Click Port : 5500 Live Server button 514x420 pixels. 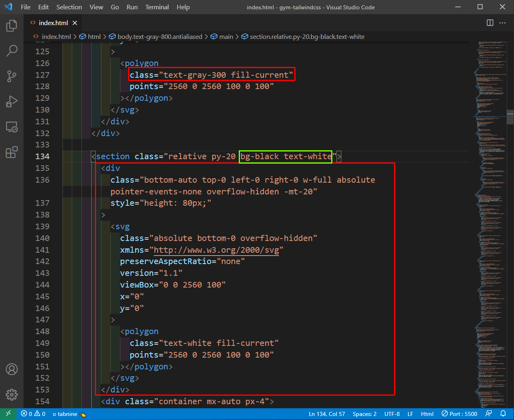(459, 414)
